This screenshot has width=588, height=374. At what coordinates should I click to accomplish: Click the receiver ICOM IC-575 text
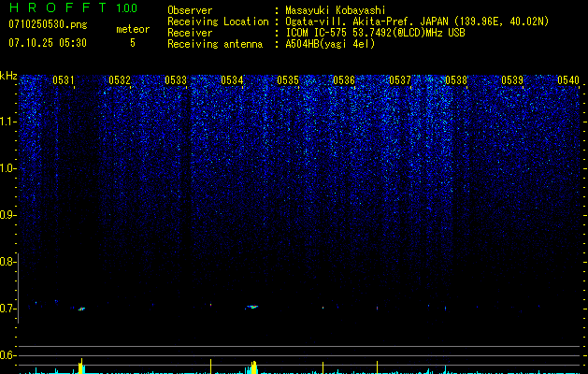tap(375, 33)
